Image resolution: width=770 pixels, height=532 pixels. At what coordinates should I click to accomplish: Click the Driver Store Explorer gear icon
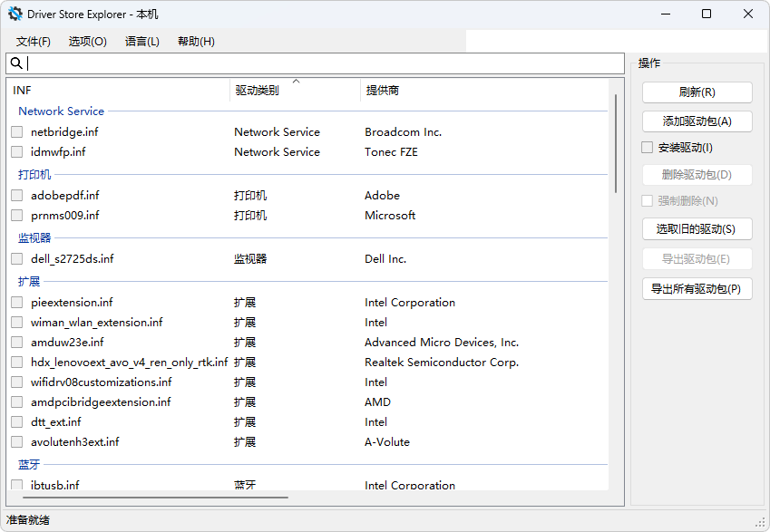click(x=15, y=14)
